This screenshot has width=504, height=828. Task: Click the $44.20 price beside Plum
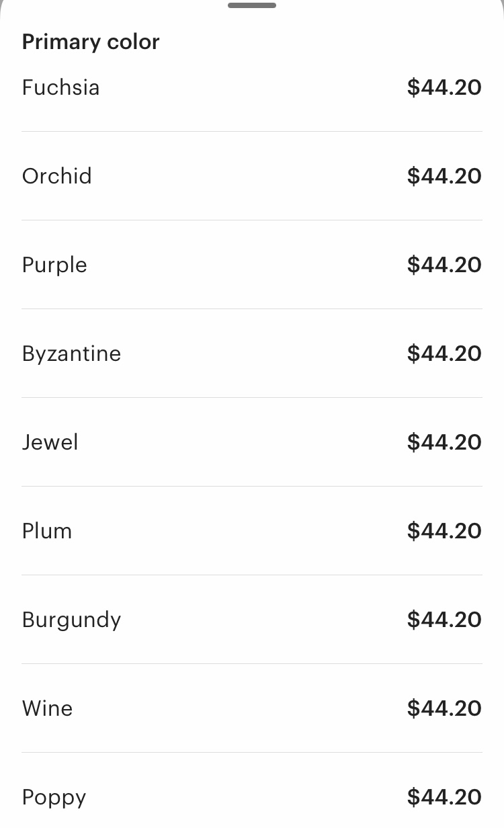tap(444, 531)
